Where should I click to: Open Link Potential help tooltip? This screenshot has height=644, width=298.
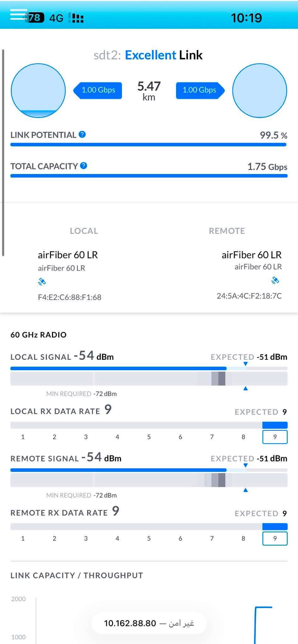point(82,134)
